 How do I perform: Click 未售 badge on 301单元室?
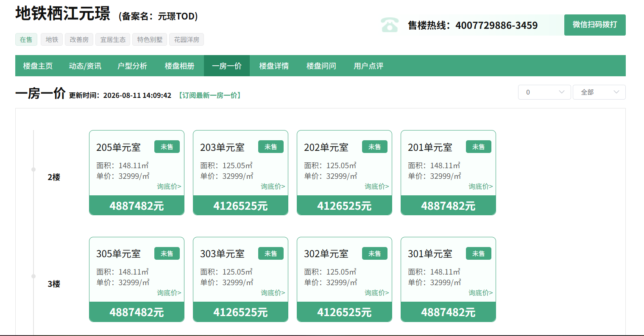point(479,253)
